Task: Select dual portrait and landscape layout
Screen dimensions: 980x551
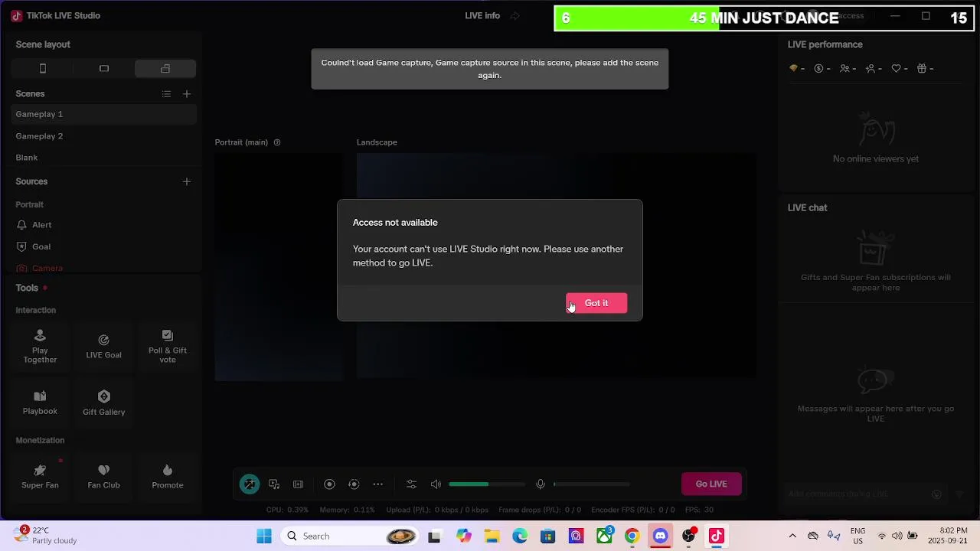Action: click(165, 69)
